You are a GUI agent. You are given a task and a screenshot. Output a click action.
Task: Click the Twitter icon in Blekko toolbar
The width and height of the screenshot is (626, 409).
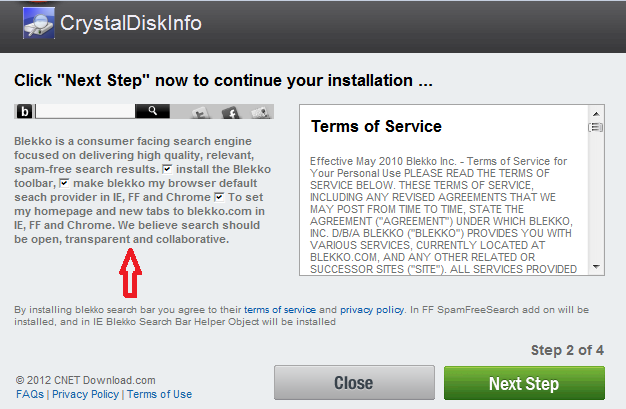click(x=199, y=113)
